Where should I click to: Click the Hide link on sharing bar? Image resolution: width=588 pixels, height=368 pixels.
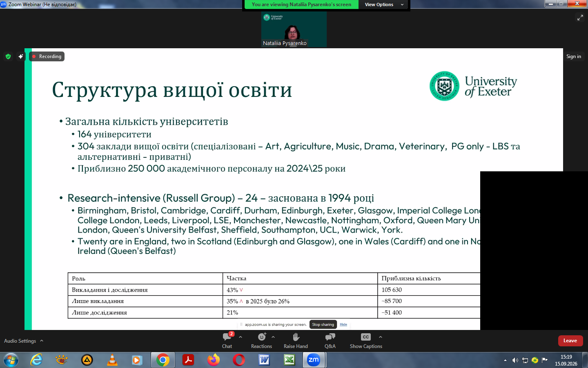[x=343, y=325]
